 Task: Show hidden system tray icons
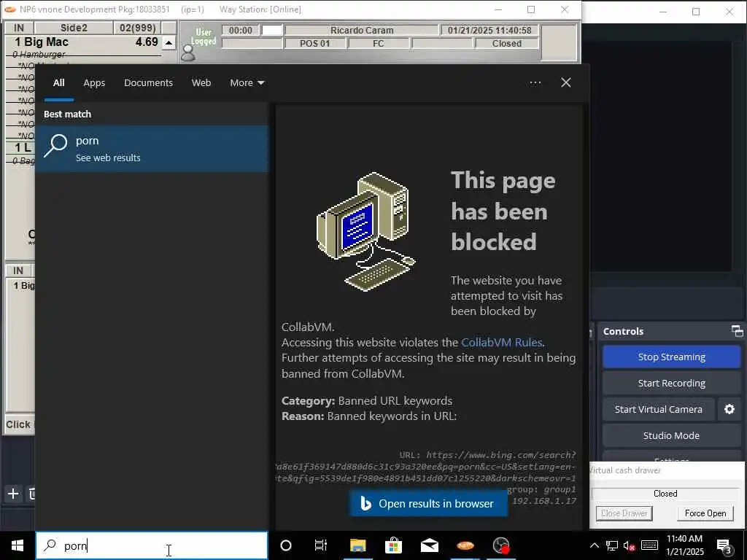[594, 545]
